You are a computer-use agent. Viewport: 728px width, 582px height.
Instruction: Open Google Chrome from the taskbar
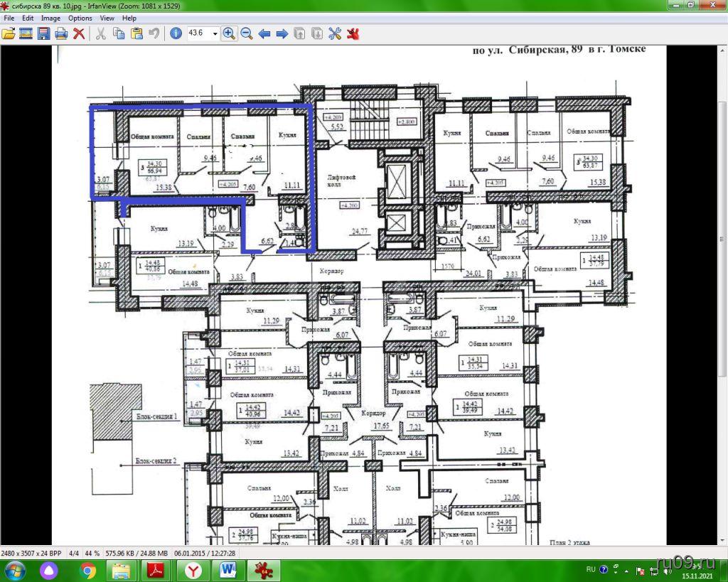88,570
